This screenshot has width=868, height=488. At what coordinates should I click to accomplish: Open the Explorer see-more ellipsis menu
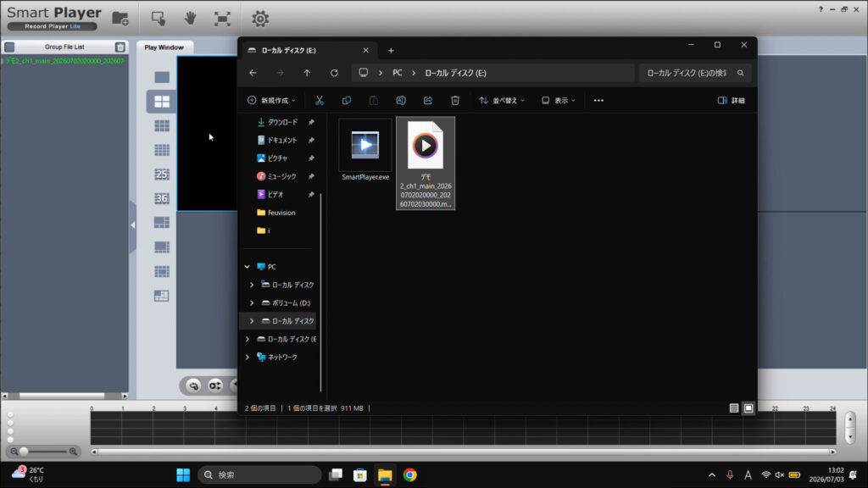598,100
